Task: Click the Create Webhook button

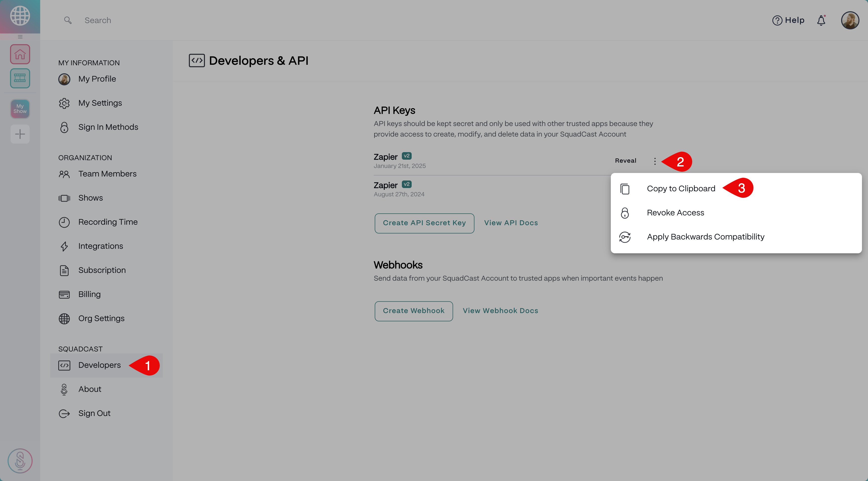Action: click(x=413, y=311)
